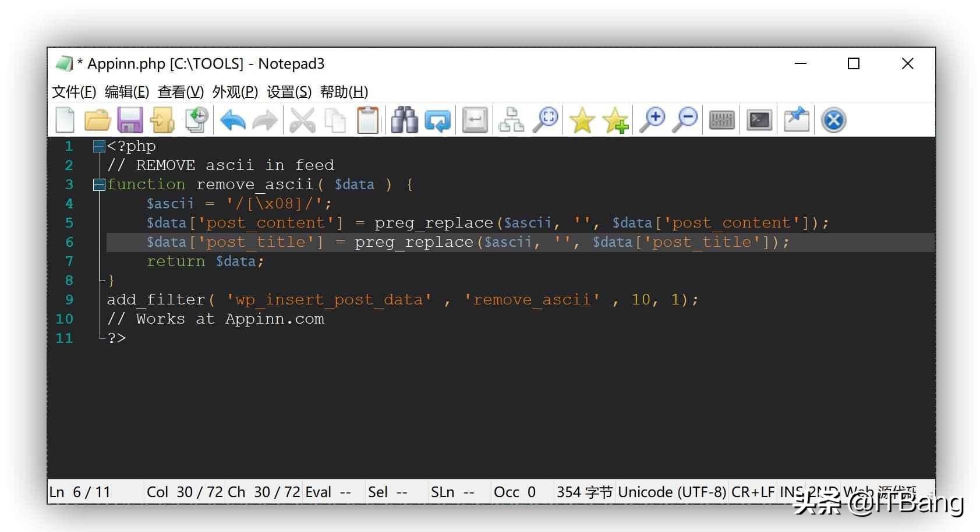Click the Ln 6 / 11 status entry
This screenshot has width=980, height=532.
(x=80, y=492)
